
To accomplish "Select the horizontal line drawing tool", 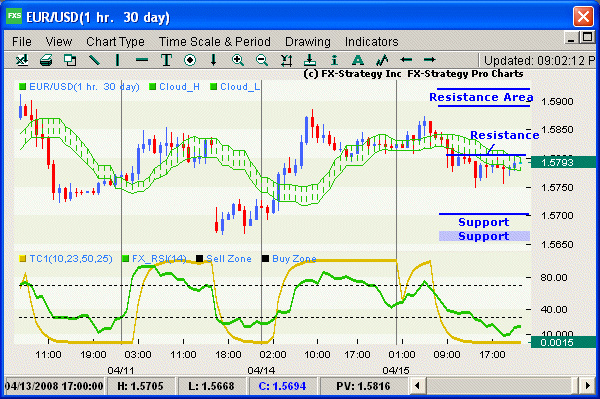I will point(142,60).
